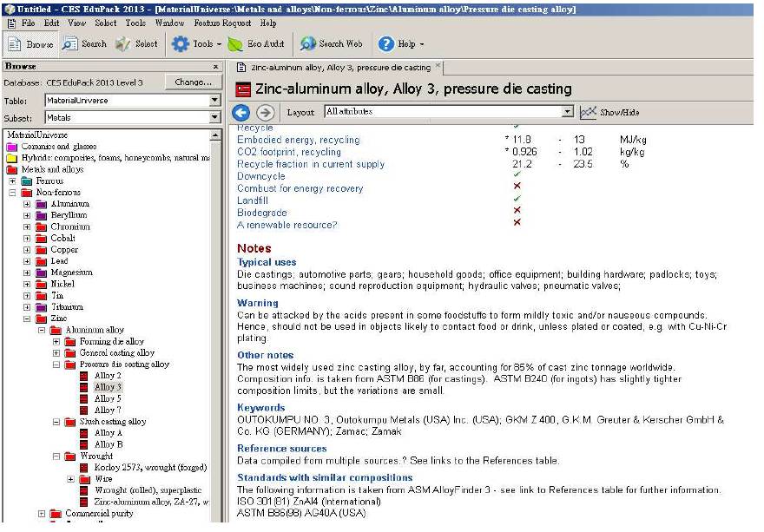Close the Browse panel
This screenshot has width=764, height=532.
[x=216, y=66]
